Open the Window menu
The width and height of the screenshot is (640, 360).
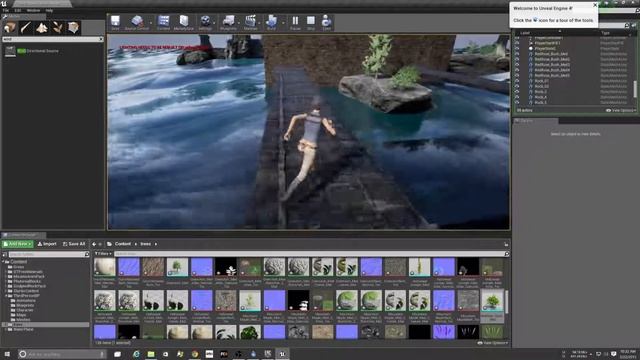tap(33, 10)
